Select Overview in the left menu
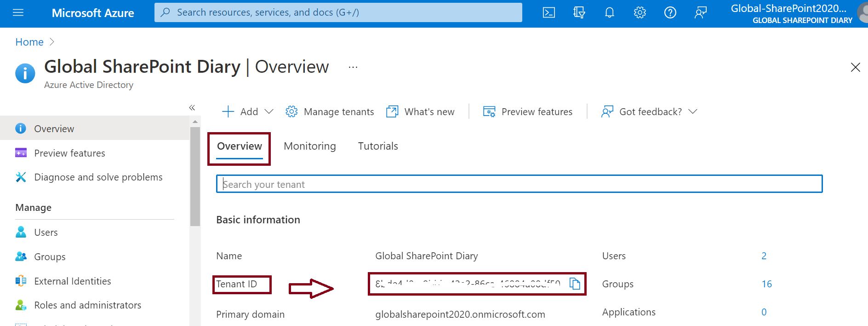The image size is (868, 326). (95, 128)
